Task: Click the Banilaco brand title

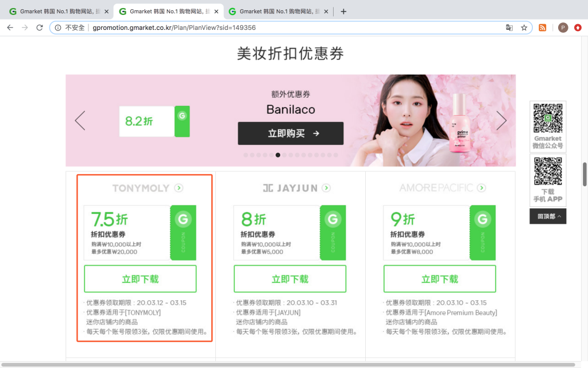Action: [291, 110]
